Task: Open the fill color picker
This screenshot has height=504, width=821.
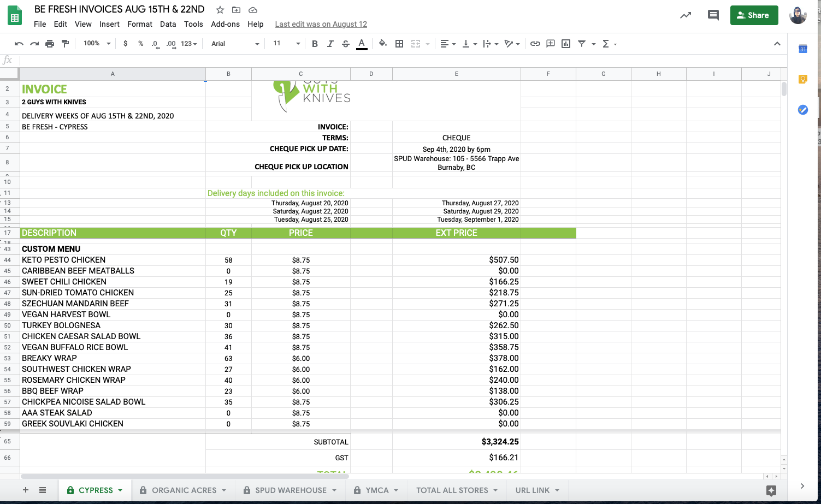Action: tap(383, 44)
